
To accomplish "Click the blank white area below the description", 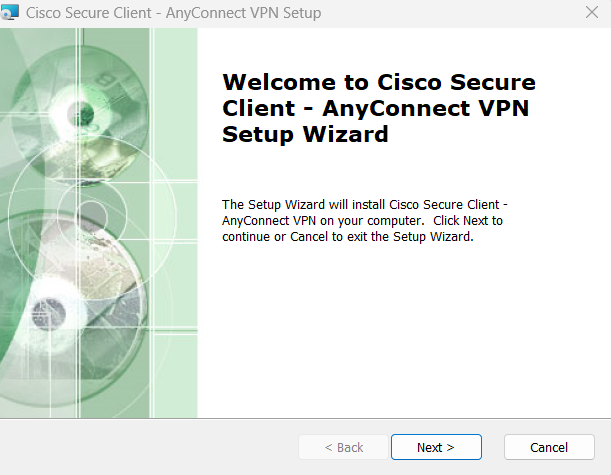I will 400,330.
